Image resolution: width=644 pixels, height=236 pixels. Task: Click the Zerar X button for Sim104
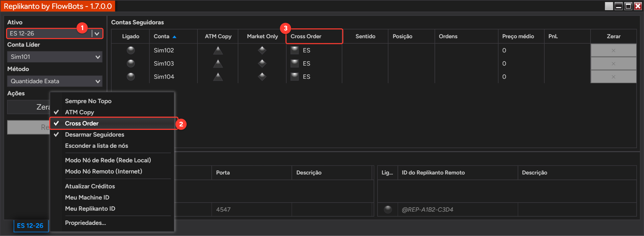[x=613, y=77]
